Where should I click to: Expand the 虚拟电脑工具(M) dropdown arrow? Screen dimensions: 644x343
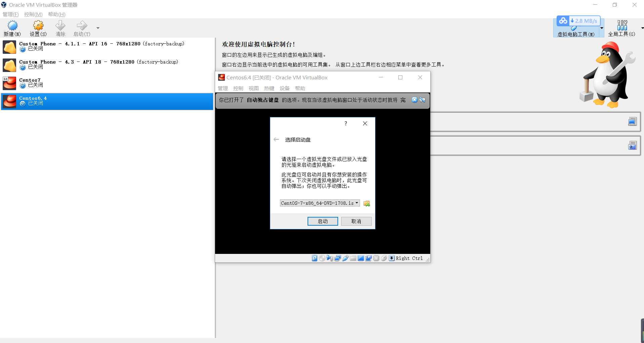(x=602, y=28)
